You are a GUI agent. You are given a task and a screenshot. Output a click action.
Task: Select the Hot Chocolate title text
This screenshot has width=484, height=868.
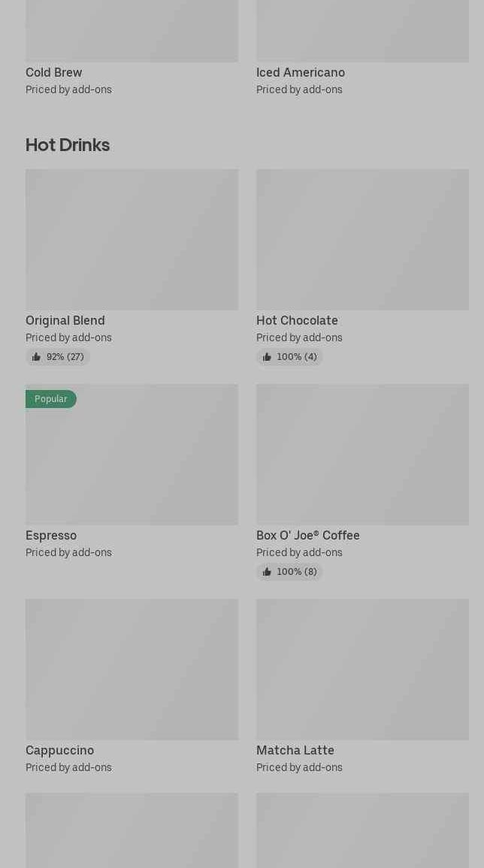(x=297, y=320)
